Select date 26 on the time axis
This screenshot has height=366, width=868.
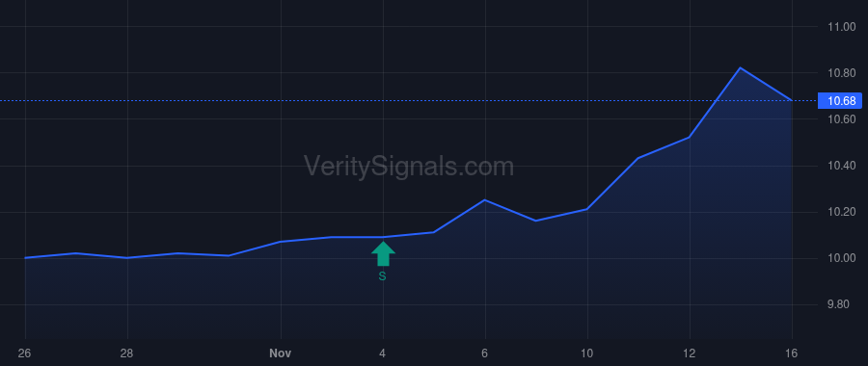[x=24, y=353]
